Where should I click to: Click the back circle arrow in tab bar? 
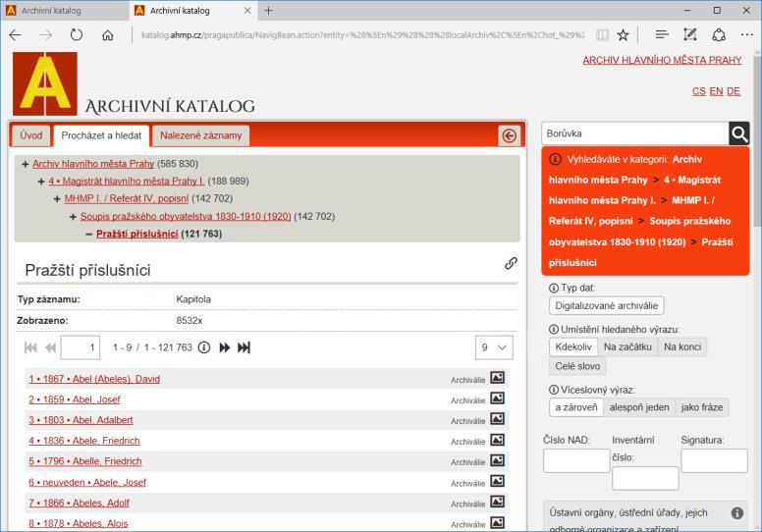[509, 135]
